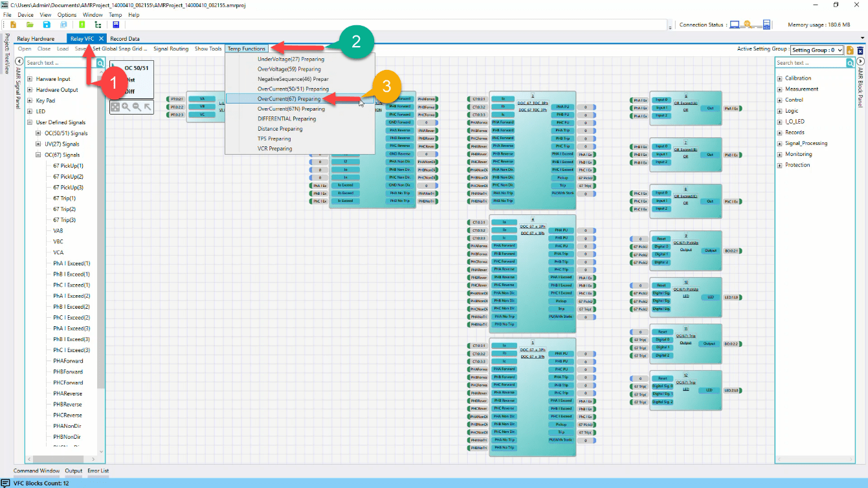
Task: Switch to the Record Data tab
Action: click(124, 39)
